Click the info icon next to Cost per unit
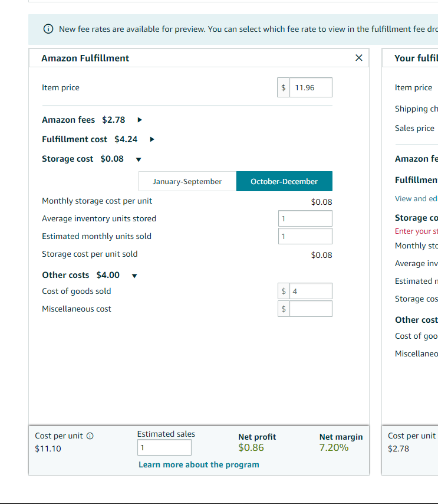 90,436
